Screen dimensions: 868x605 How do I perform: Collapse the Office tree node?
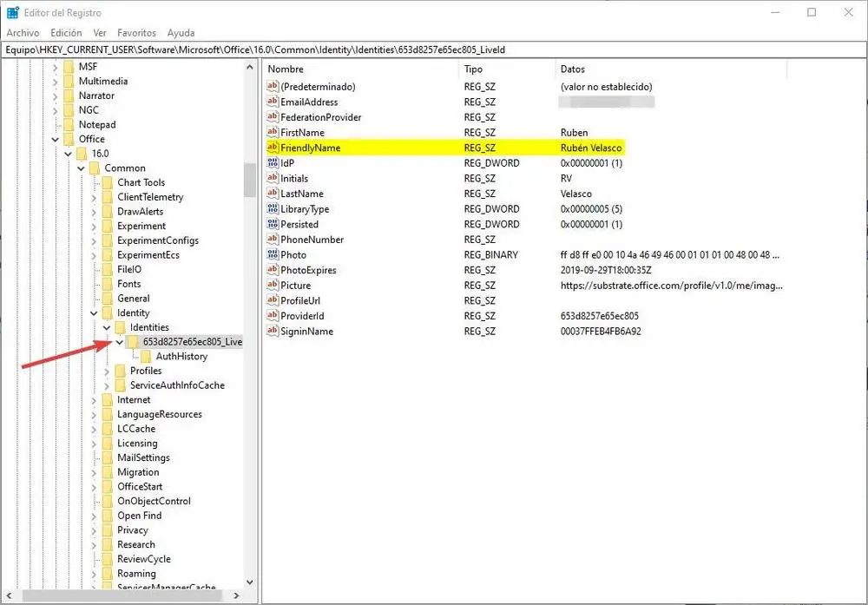coord(55,140)
